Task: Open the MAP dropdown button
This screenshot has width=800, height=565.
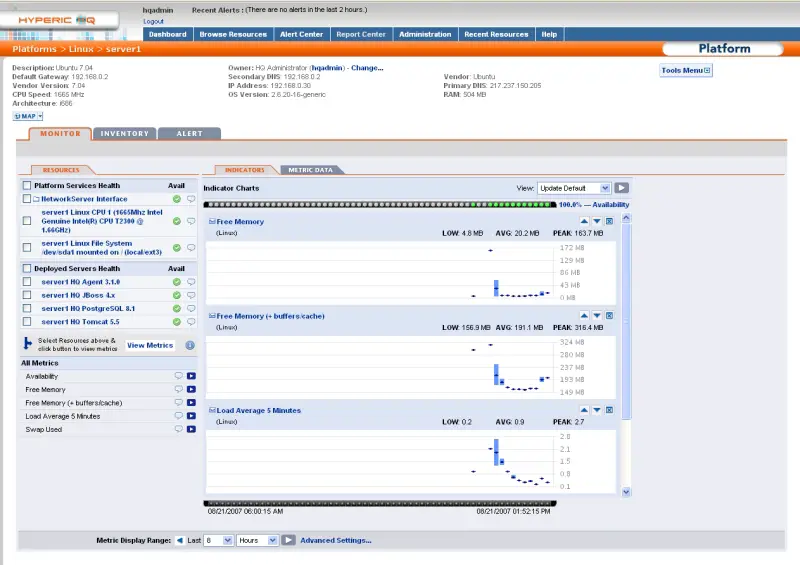Action: pos(28,116)
